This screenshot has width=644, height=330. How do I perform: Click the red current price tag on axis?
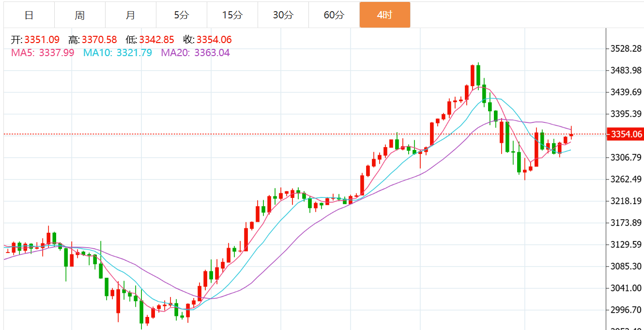click(625, 134)
